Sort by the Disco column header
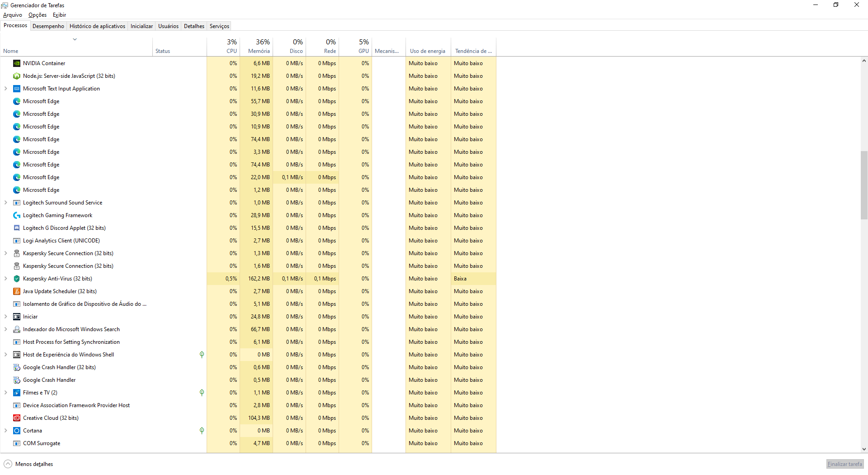The height and width of the screenshot is (475, 868). tap(289, 47)
